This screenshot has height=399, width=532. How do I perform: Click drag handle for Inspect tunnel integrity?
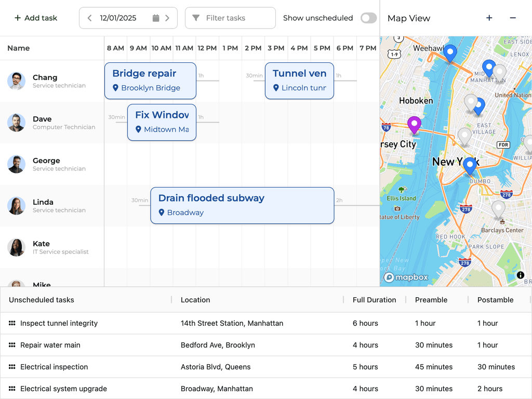pyautogui.click(x=12, y=323)
